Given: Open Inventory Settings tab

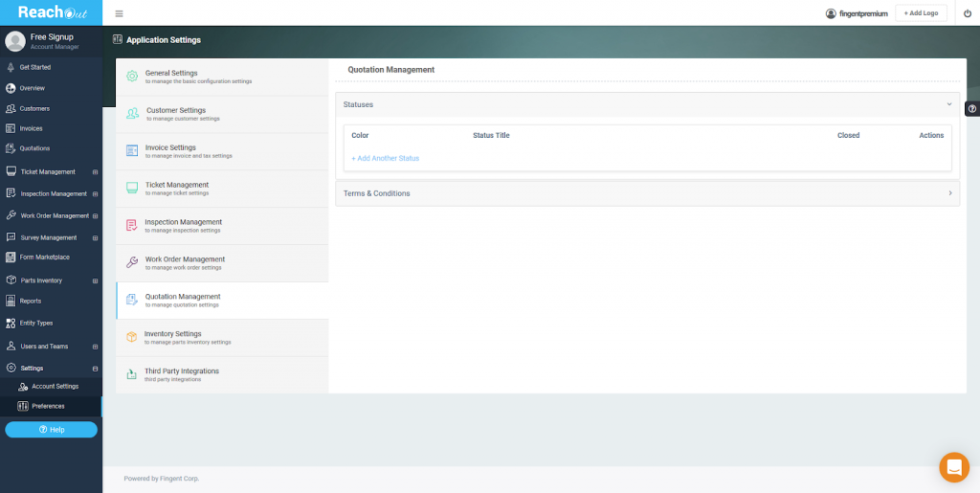Looking at the screenshot, I should tap(222, 337).
